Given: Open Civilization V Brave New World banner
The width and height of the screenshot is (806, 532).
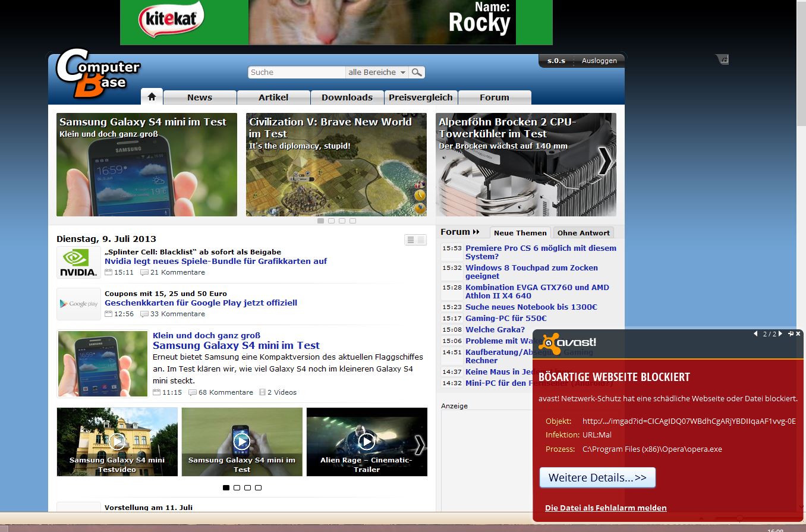Looking at the screenshot, I should pyautogui.click(x=336, y=165).
